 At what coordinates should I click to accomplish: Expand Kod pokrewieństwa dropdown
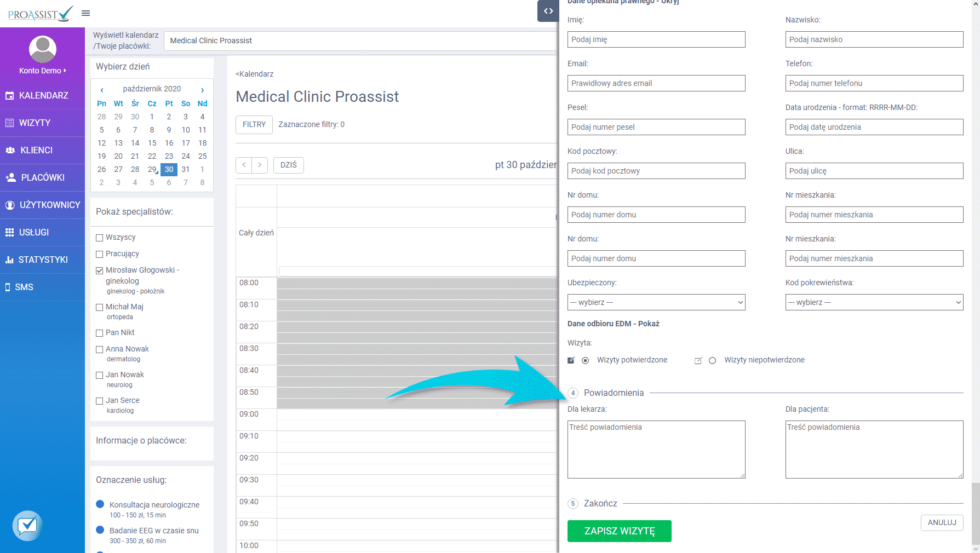(874, 302)
